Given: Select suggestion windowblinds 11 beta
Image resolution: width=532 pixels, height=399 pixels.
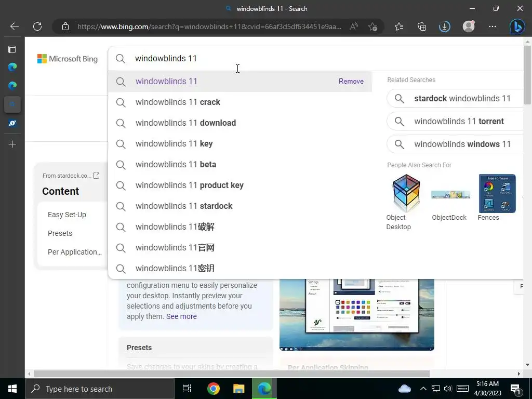Looking at the screenshot, I should [240, 164].
